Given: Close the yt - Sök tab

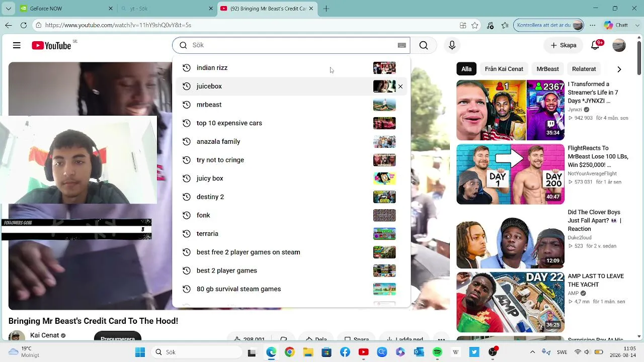Looking at the screenshot, I should (211, 9).
